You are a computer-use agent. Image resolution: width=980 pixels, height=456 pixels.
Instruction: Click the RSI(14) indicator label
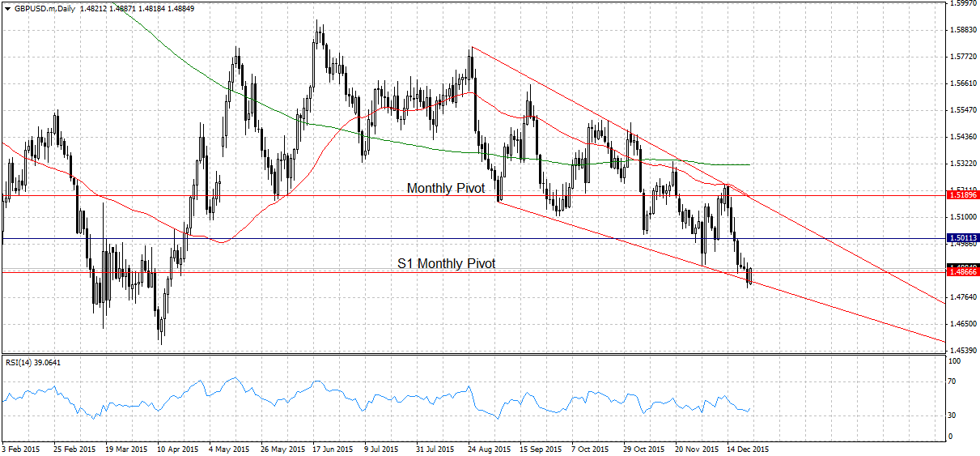pyautogui.click(x=19, y=362)
